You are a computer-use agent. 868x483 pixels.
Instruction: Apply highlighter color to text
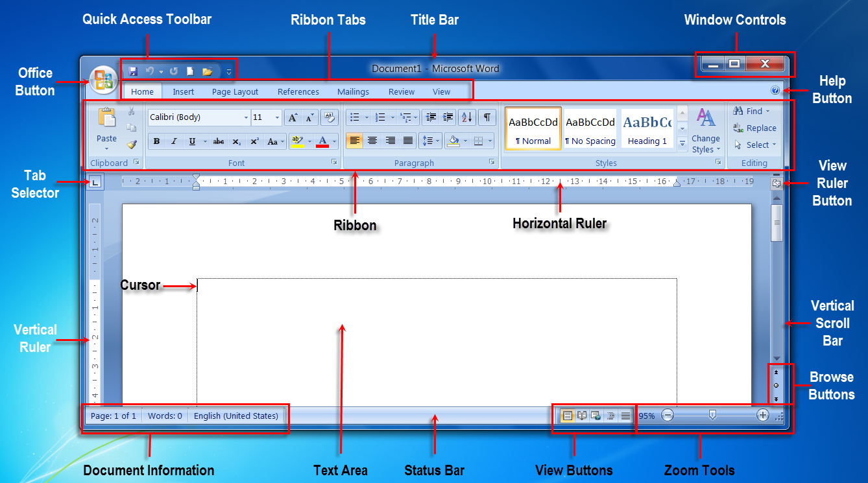298,141
